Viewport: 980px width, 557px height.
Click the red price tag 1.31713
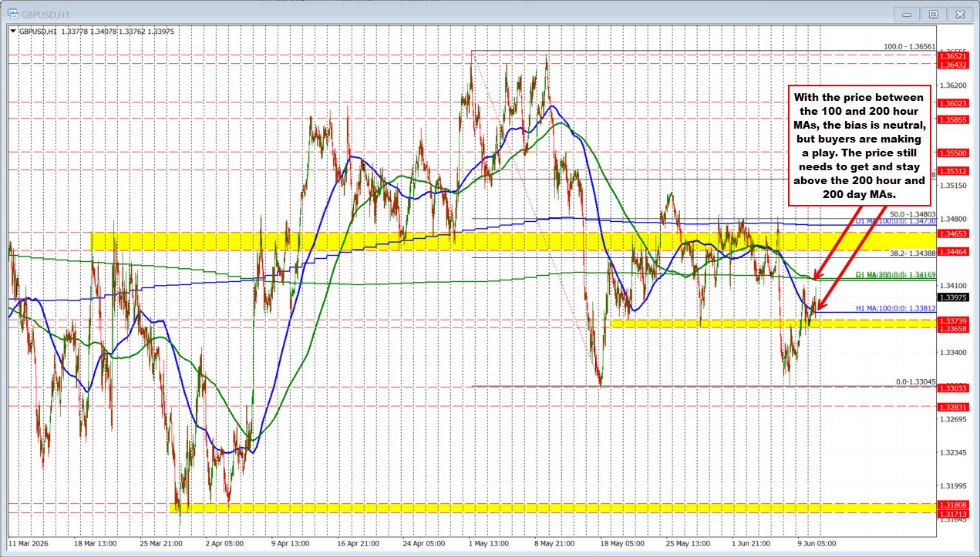point(952,513)
